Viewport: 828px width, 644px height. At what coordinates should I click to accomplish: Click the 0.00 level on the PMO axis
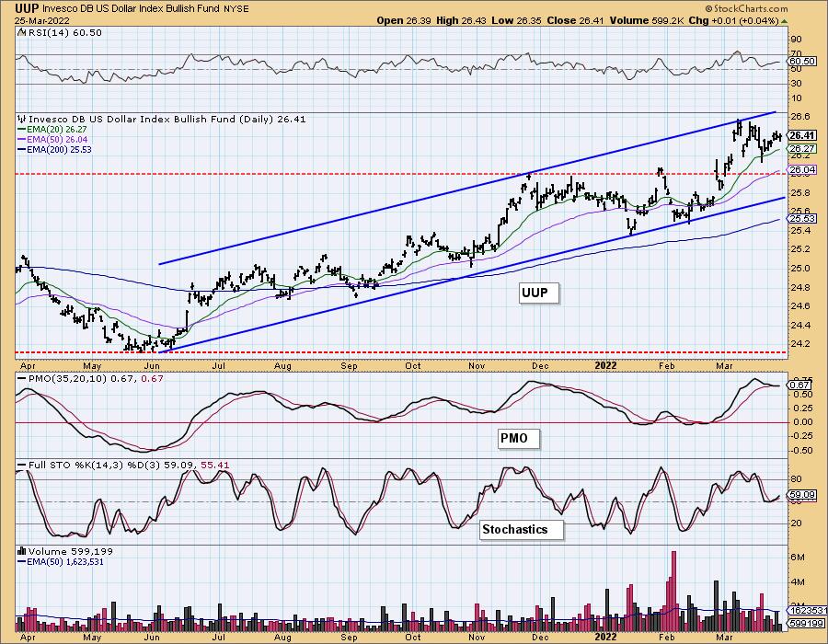click(x=802, y=422)
